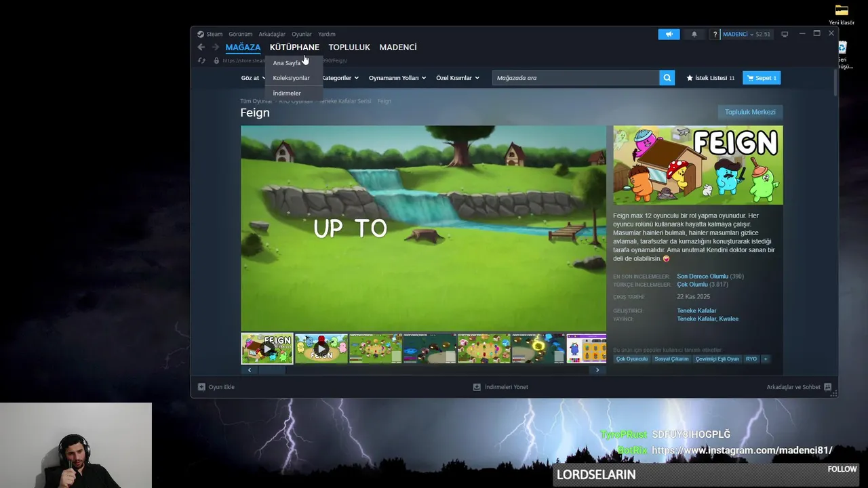Open İstek Listesi wishlist
Screen dimensions: 868x488
710,78
